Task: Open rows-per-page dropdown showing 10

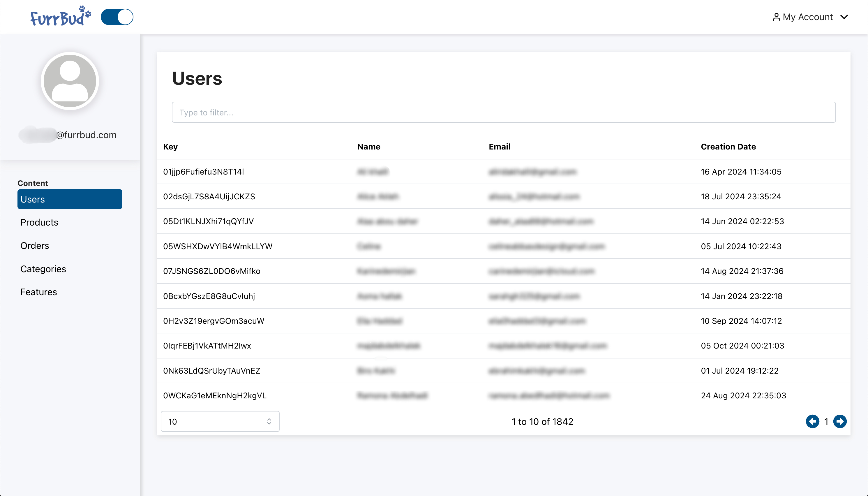Action: pyautogui.click(x=220, y=421)
